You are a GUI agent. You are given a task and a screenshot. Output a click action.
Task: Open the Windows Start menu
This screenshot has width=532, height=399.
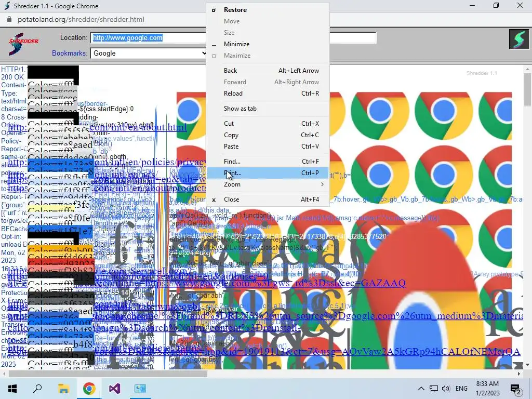point(12,389)
